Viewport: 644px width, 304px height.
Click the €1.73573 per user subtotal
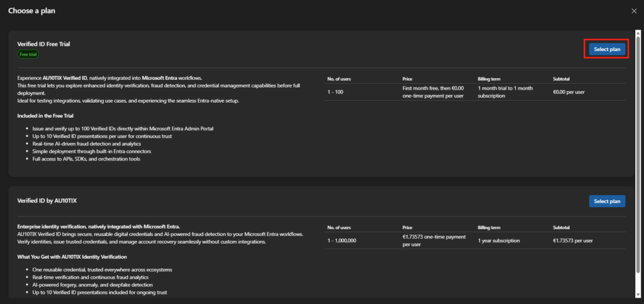[572, 240]
